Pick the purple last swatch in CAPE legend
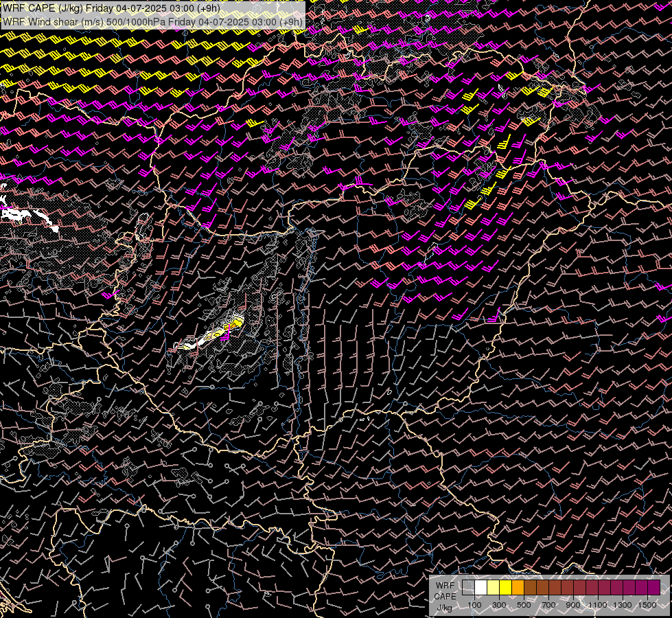The width and height of the screenshot is (672, 618). pos(654,588)
